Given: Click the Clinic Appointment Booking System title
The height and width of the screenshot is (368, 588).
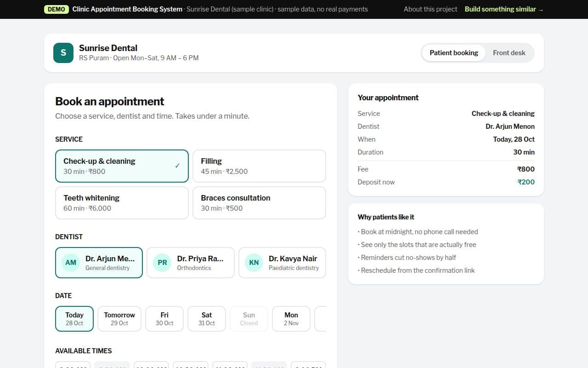Looking at the screenshot, I should click(127, 9).
